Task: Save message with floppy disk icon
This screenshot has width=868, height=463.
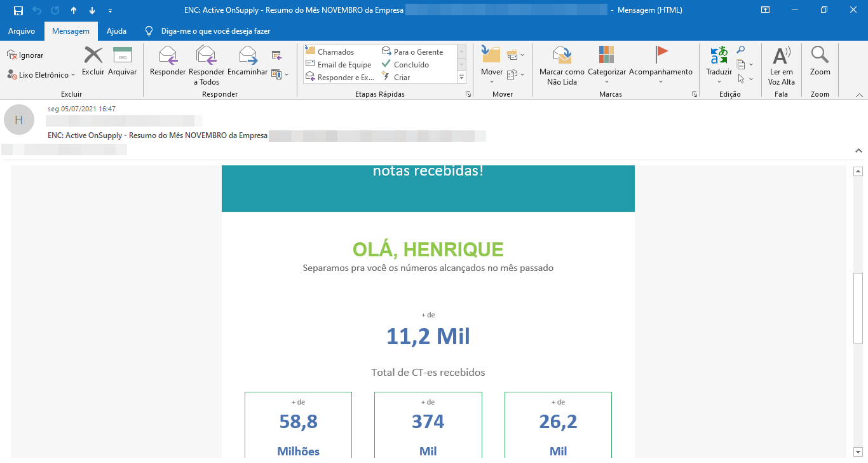Action: (x=18, y=10)
